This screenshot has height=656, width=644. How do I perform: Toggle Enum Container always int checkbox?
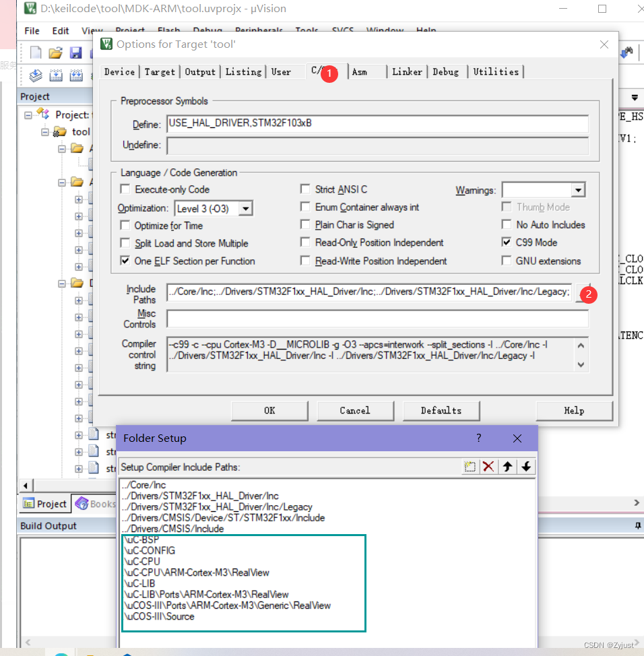(305, 207)
